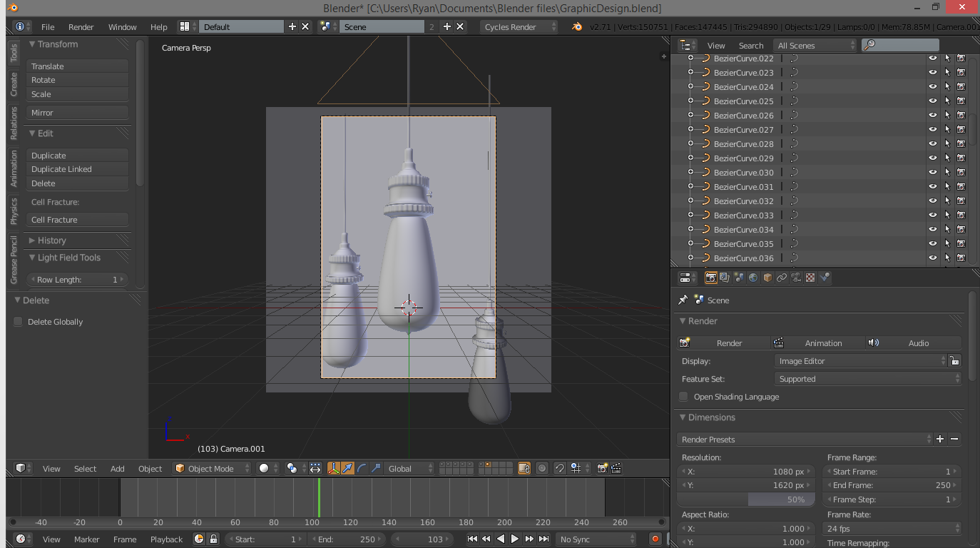Click the pin icon beside Scene
This screenshot has width=980, height=548.
point(683,300)
